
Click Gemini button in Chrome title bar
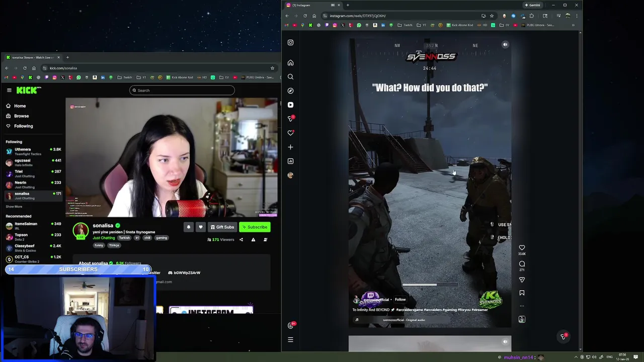(x=532, y=5)
